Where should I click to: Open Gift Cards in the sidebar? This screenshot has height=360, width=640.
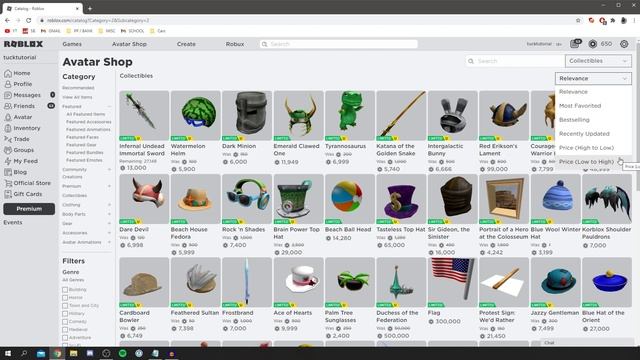click(x=23, y=194)
